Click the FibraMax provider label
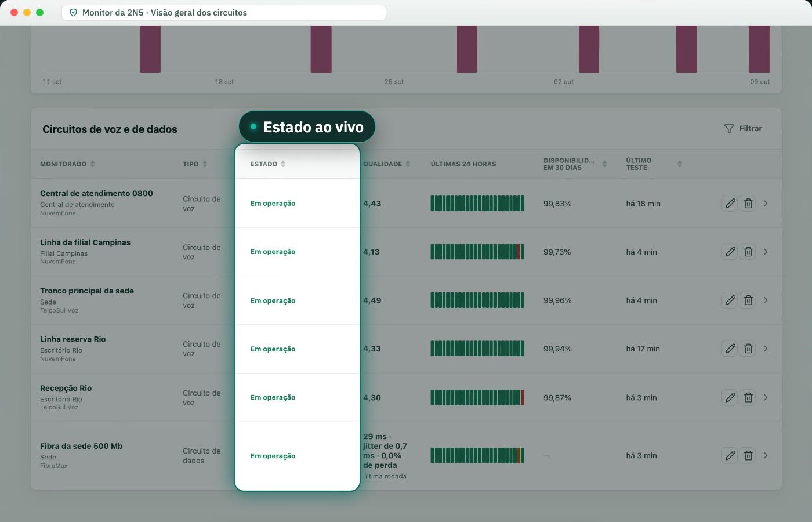 coord(54,466)
